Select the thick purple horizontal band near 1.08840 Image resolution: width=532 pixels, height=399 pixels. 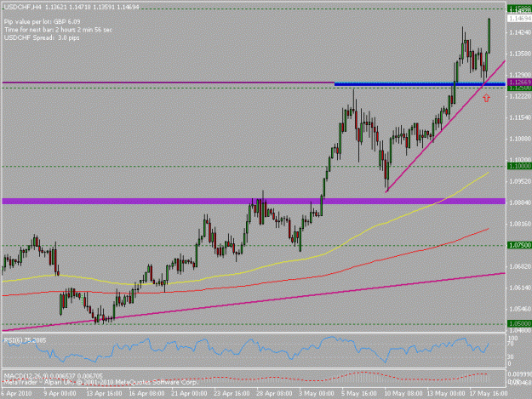[x=254, y=201]
